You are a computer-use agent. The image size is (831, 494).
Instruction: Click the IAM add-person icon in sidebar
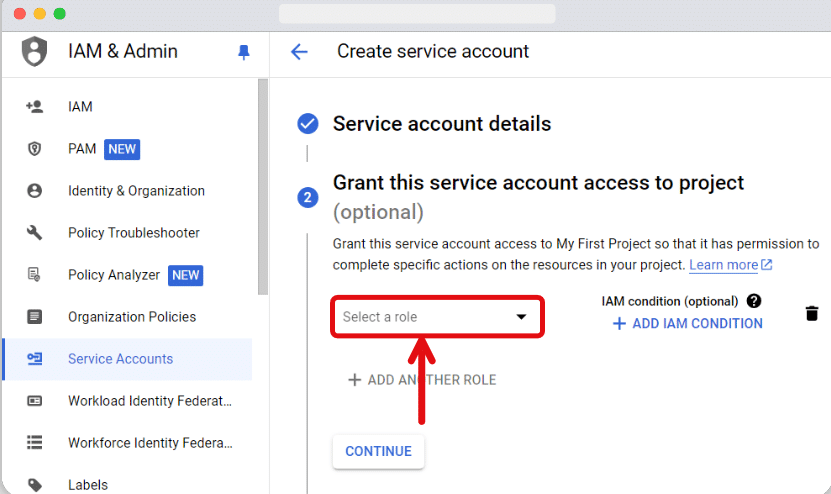34,107
